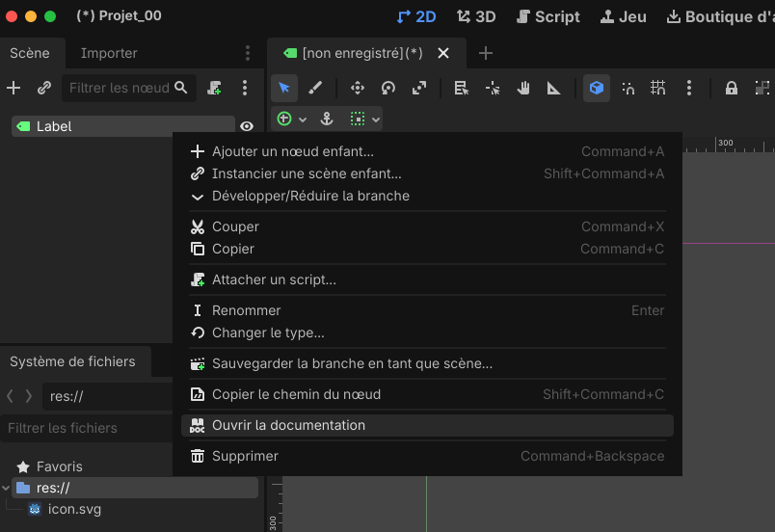
Task: Go forward in file system history
Action: pos(29,396)
